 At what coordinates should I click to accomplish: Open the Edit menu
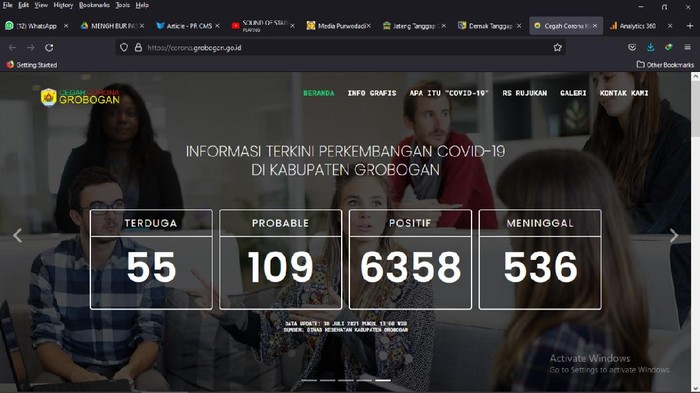click(x=24, y=5)
